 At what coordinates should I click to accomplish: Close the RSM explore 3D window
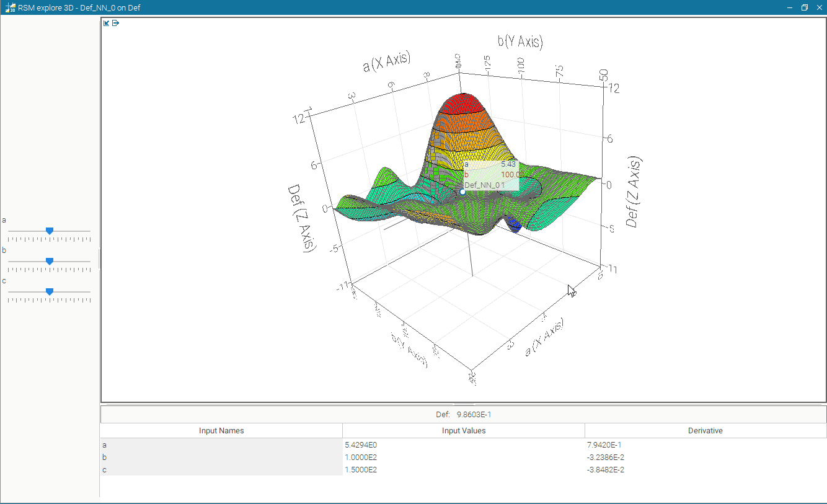[x=818, y=7]
